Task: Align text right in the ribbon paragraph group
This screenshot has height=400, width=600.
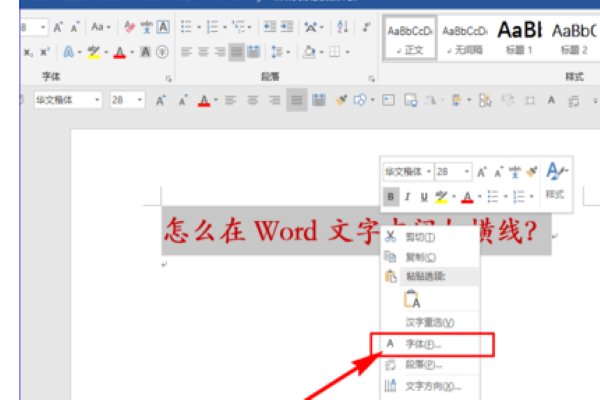Action: click(x=220, y=52)
